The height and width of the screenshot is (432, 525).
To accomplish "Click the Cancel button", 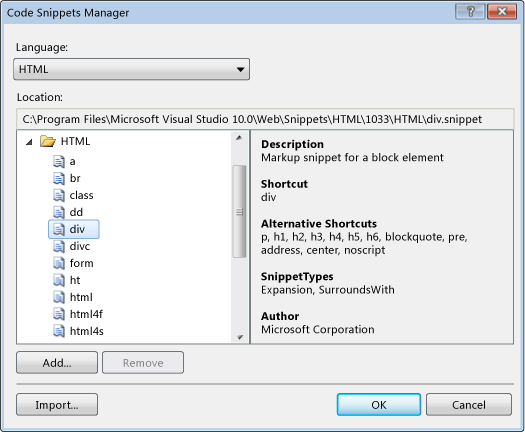I will pos(469,405).
